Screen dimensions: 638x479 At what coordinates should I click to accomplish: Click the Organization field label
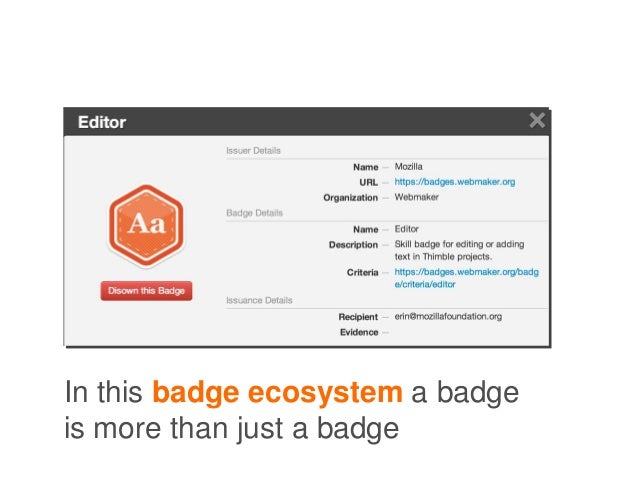[350, 197]
